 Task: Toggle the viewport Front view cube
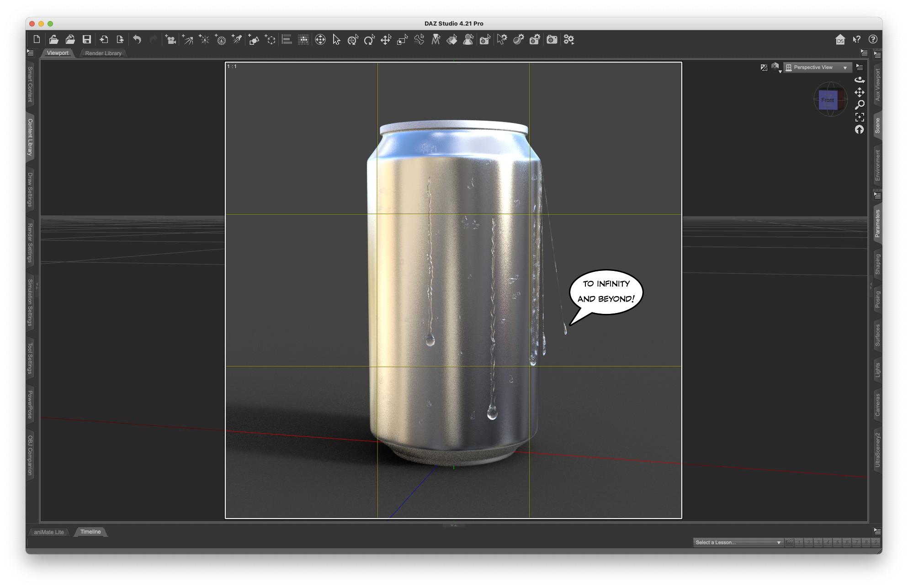(828, 100)
